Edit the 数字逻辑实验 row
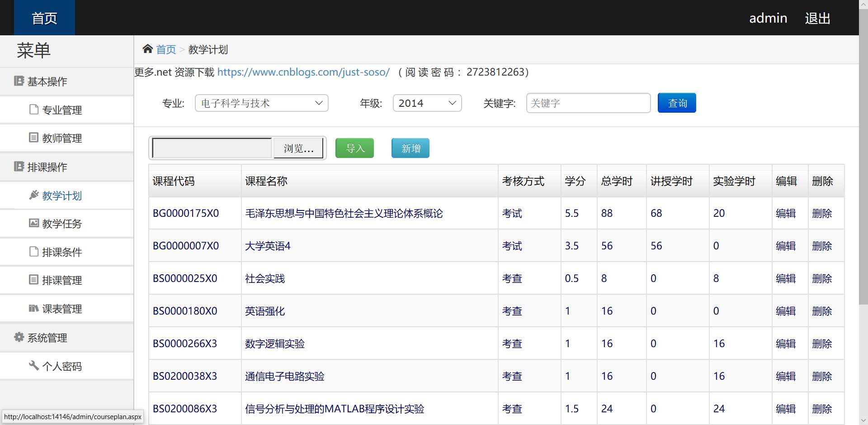This screenshot has height=425, width=868. pyautogui.click(x=786, y=344)
